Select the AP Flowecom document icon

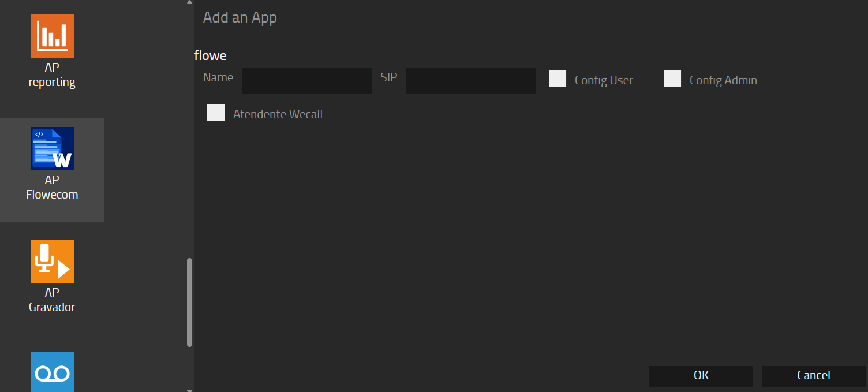click(x=52, y=148)
